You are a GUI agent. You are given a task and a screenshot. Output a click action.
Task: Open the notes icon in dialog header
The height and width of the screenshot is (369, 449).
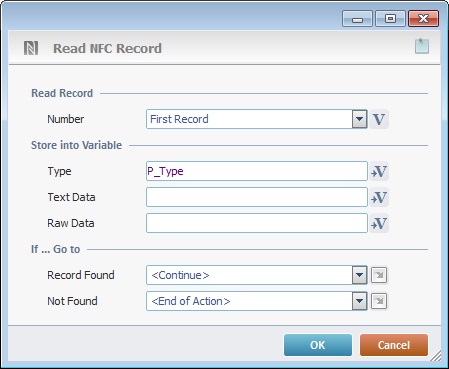click(422, 46)
